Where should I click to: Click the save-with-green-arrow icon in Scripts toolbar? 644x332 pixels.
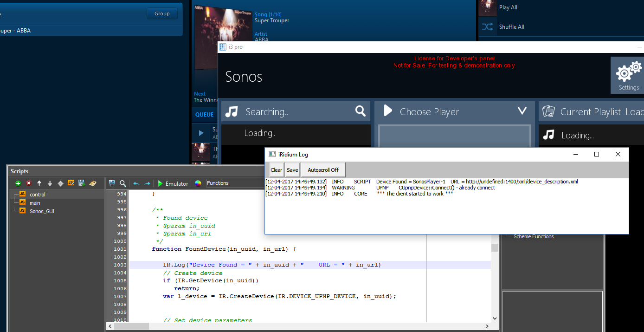pyautogui.click(x=82, y=183)
